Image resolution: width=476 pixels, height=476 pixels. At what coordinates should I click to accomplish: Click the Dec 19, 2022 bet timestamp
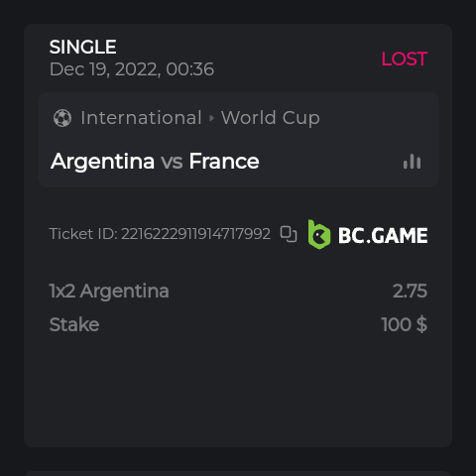tap(132, 69)
